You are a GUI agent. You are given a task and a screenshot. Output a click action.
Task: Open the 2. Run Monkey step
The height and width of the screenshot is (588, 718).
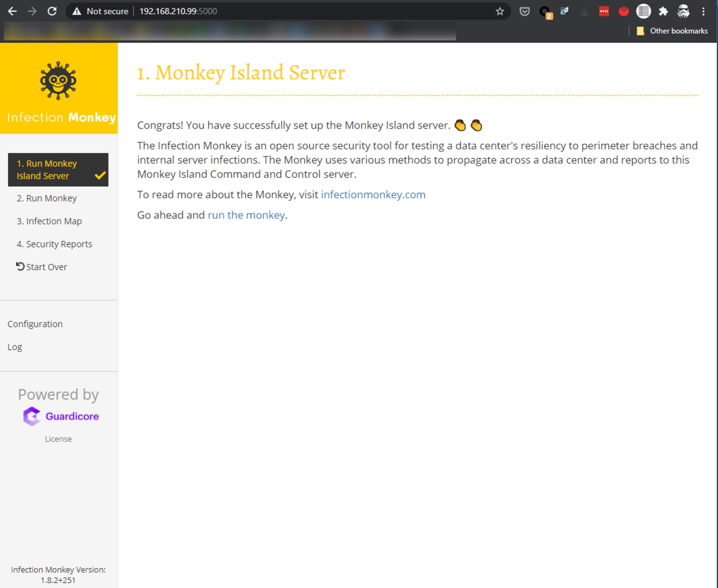coord(47,198)
